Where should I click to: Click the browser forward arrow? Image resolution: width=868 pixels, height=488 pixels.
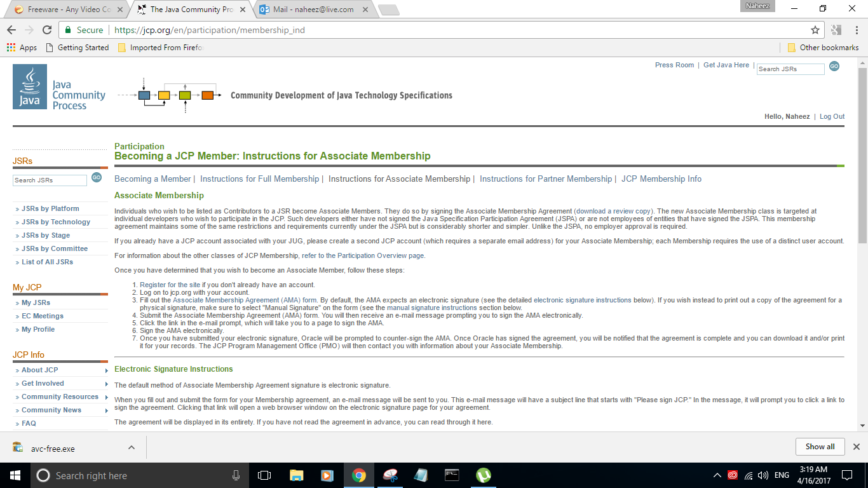click(29, 30)
